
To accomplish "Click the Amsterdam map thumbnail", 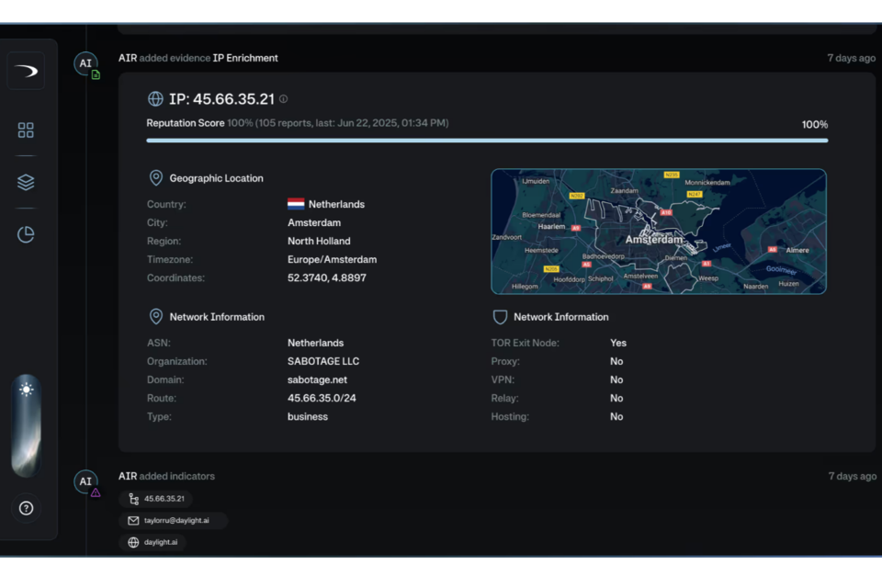I will coord(658,232).
